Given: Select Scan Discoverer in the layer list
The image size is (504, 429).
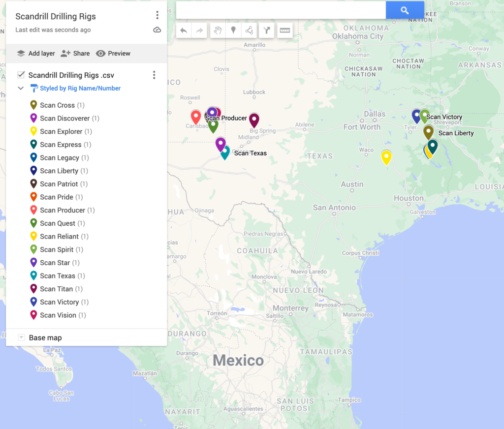Looking at the screenshot, I should point(64,118).
